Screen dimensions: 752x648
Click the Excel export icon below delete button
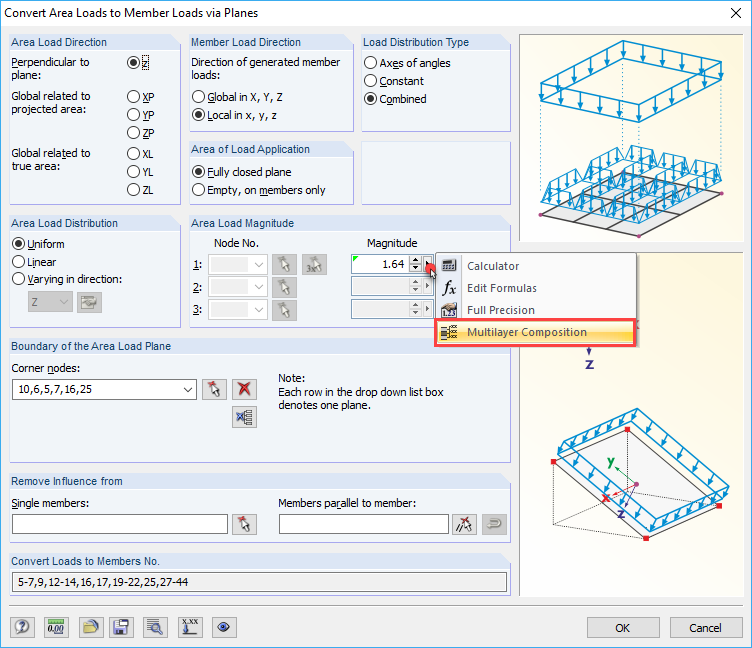pos(245,417)
